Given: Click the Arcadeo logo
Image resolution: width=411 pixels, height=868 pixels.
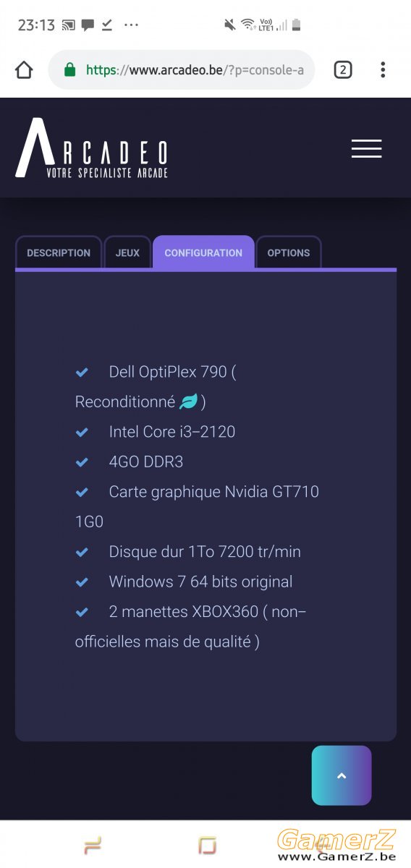Looking at the screenshot, I should coord(91,148).
